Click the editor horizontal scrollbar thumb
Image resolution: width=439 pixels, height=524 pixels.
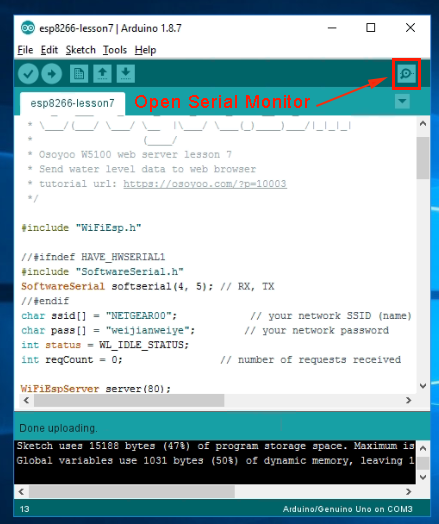(x=129, y=400)
